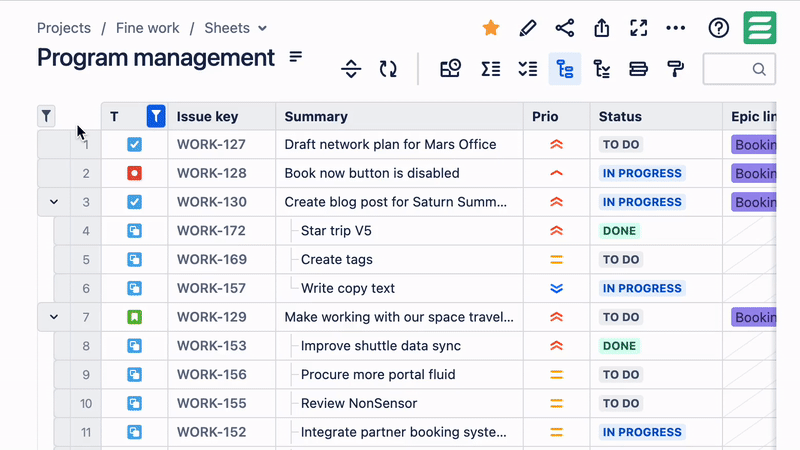Open the three-dots more menu
This screenshot has width=800, height=450.
[676, 28]
